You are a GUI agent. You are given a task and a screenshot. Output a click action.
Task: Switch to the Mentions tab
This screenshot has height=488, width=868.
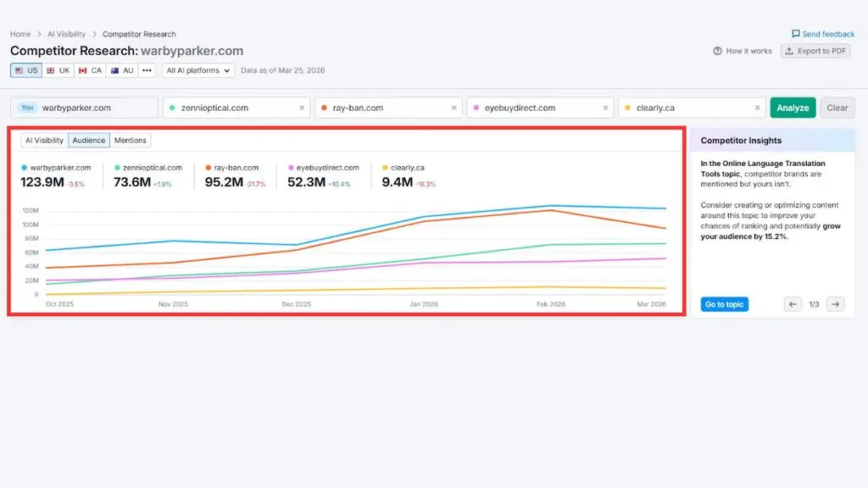click(130, 141)
